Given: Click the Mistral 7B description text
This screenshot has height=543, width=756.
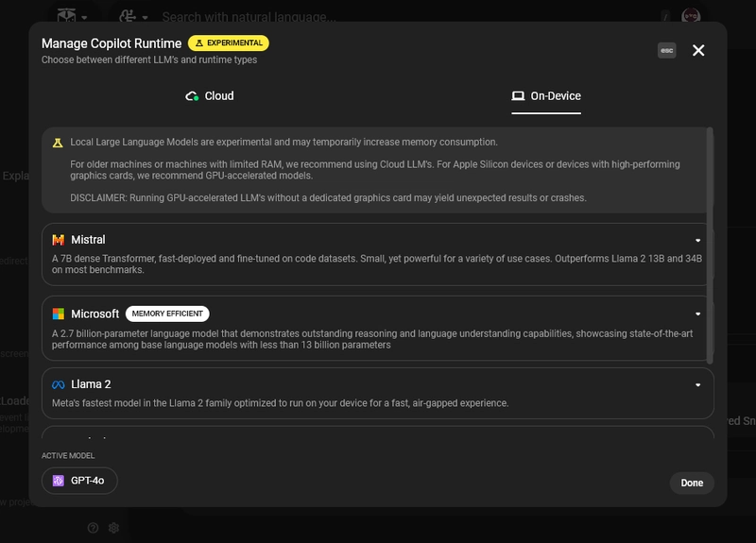Looking at the screenshot, I should [x=377, y=264].
